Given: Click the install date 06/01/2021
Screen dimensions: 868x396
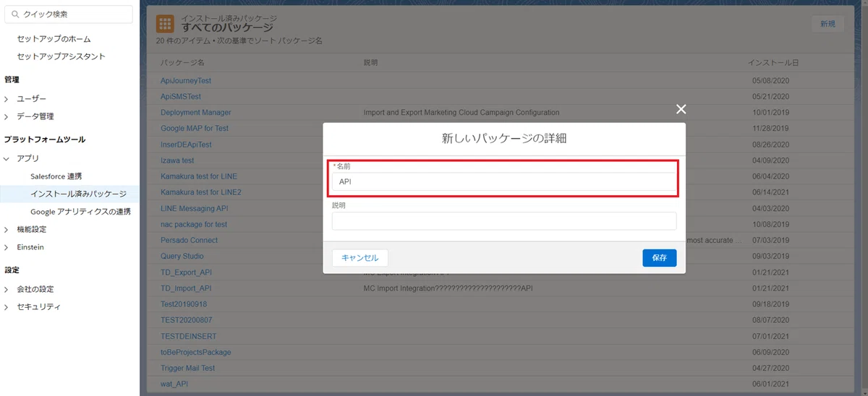Looking at the screenshot, I should [770, 384].
